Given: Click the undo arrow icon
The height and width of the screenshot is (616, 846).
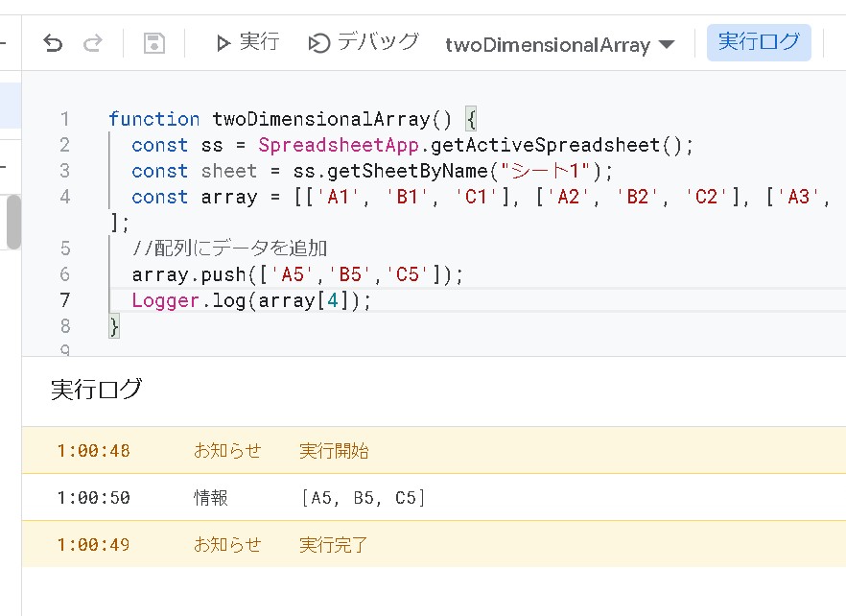Looking at the screenshot, I should 53,42.
